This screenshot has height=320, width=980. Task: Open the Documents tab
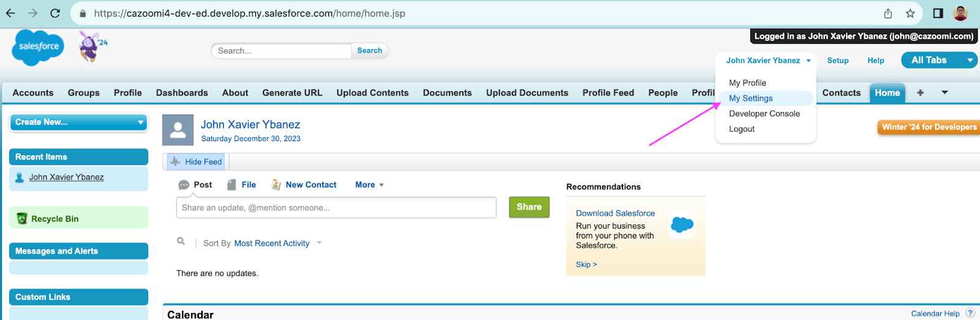point(447,93)
